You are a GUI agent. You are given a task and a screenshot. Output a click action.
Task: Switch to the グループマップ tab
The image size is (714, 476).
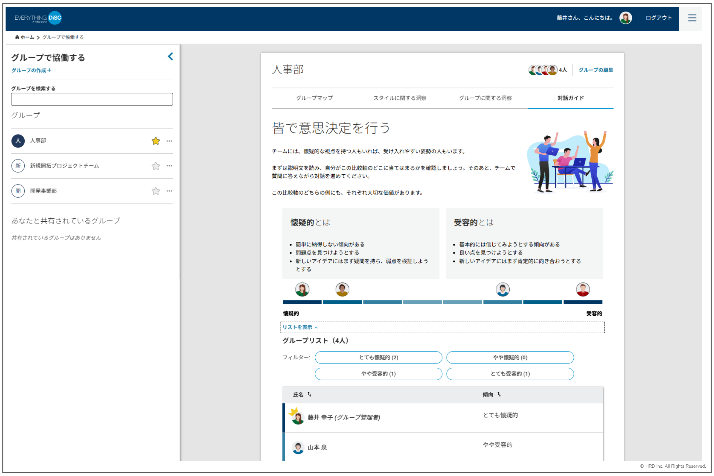314,99
